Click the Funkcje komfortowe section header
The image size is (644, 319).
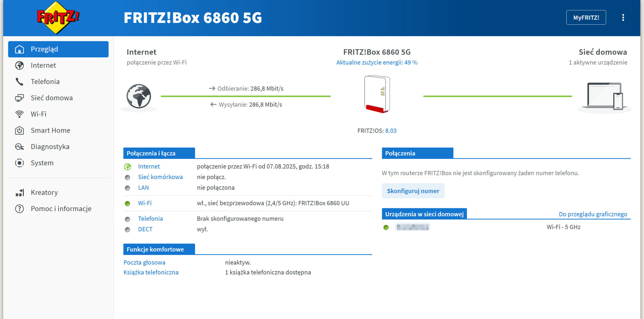pos(159,249)
